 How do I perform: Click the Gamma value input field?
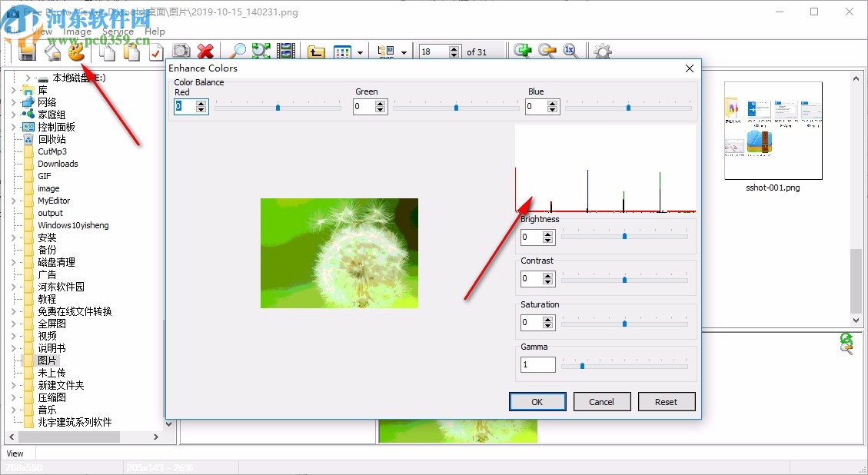(x=538, y=364)
